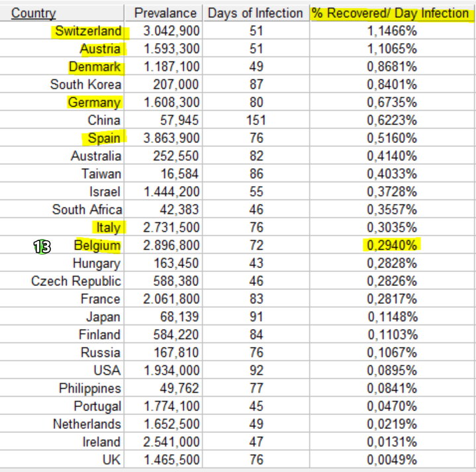Image resolution: width=476 pixels, height=472 pixels.
Task: Click the highlighted Belgium 0,2940% cell
Action: (392, 245)
